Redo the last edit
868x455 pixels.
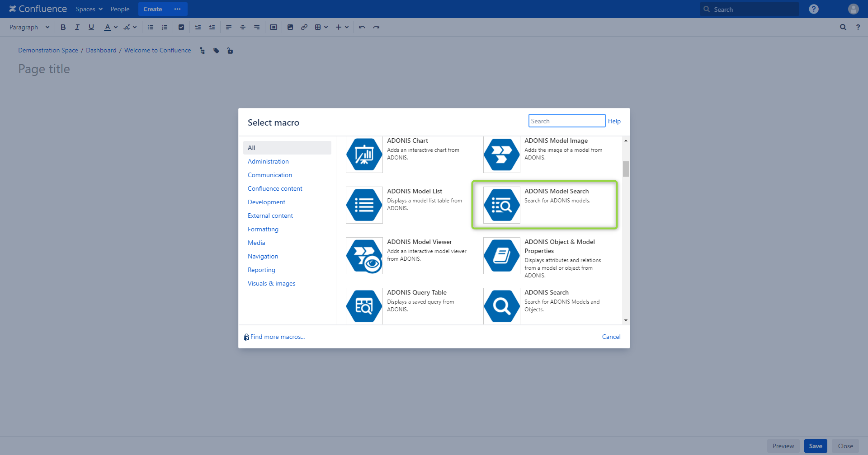tap(376, 27)
